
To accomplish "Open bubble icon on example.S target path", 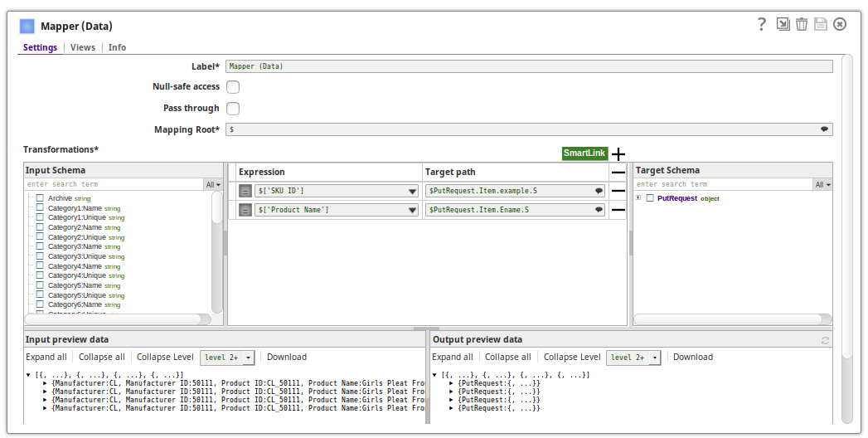I will [599, 191].
